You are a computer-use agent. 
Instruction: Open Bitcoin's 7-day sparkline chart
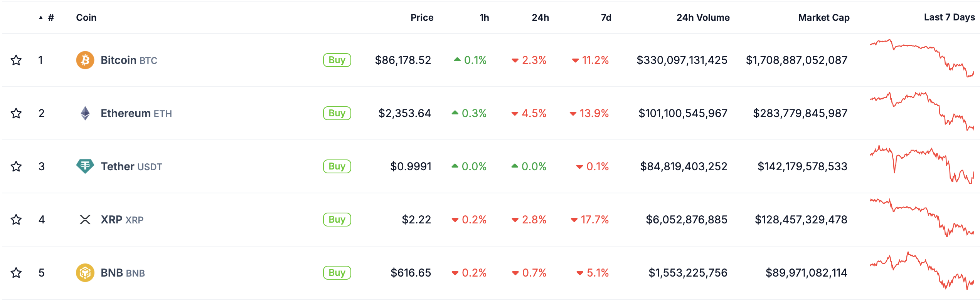point(921,58)
